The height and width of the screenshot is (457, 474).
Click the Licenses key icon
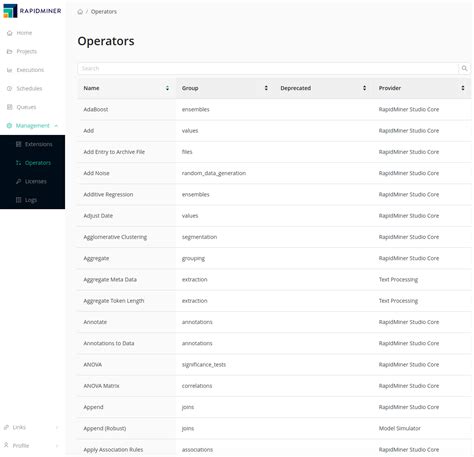pyautogui.click(x=18, y=181)
